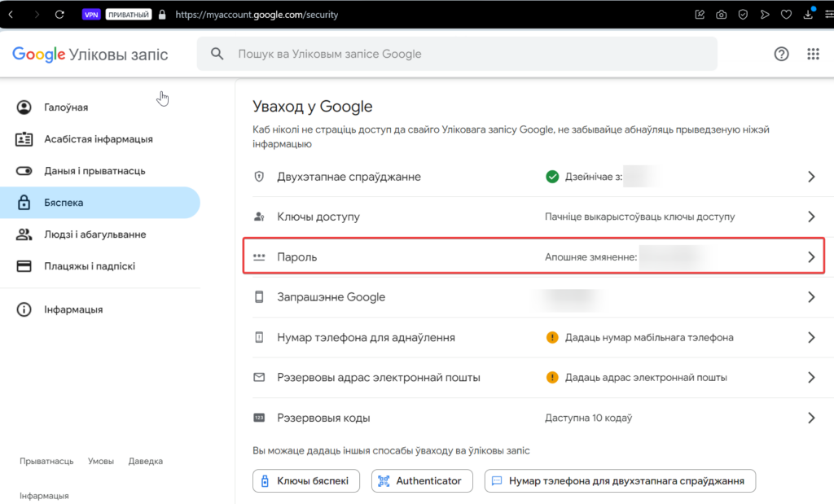The height and width of the screenshot is (504, 834).
Task: Click the edit page icon in browser toolbar
Action: point(700,15)
